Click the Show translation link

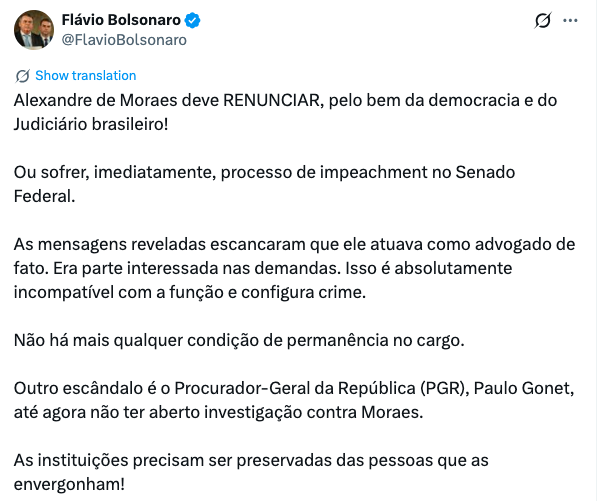tap(85, 76)
